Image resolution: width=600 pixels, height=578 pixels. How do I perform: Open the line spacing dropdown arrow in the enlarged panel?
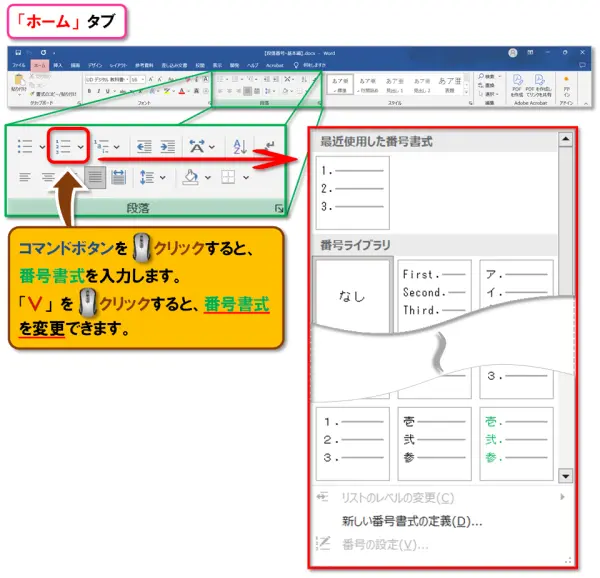pyautogui.click(x=163, y=177)
